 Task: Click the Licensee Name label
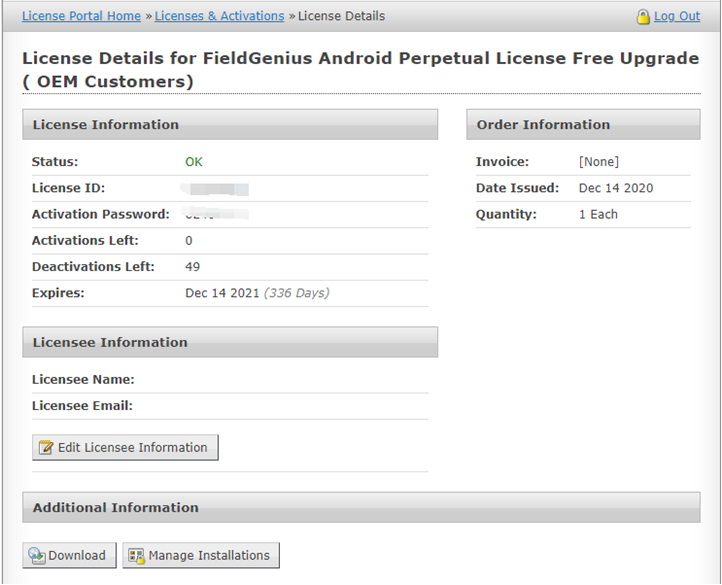point(83,380)
